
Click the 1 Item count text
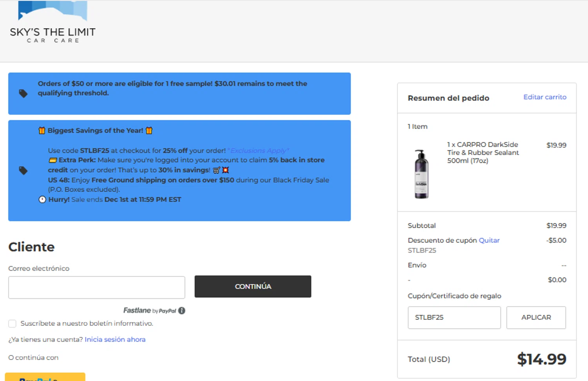(417, 126)
